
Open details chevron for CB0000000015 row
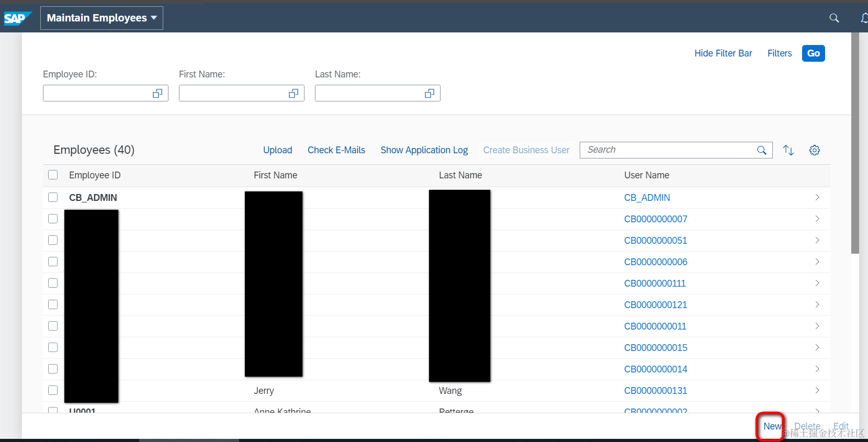point(817,347)
